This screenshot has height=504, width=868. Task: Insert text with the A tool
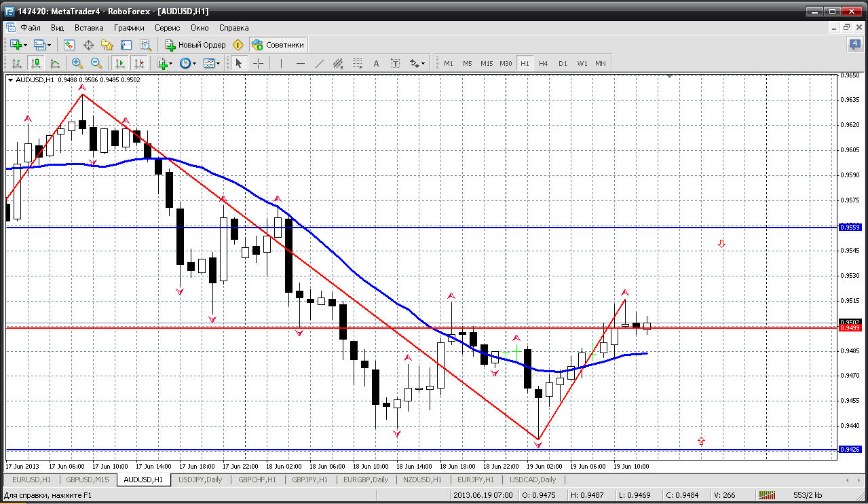(x=377, y=63)
